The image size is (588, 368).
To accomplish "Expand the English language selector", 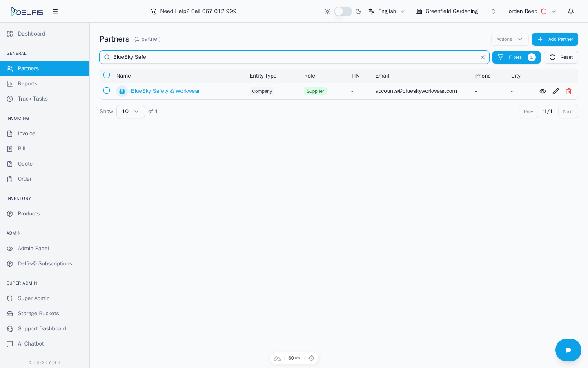I will pos(387,11).
